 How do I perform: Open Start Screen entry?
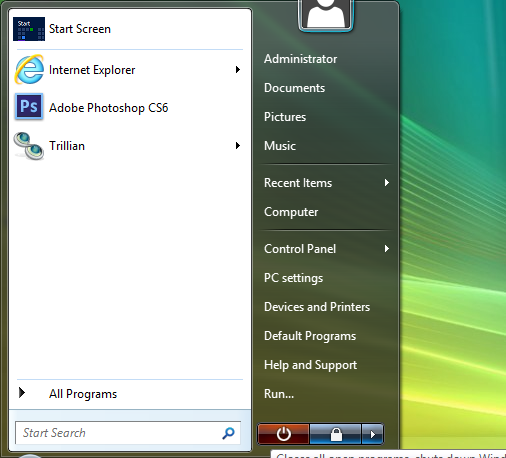pyautogui.click(x=130, y=29)
